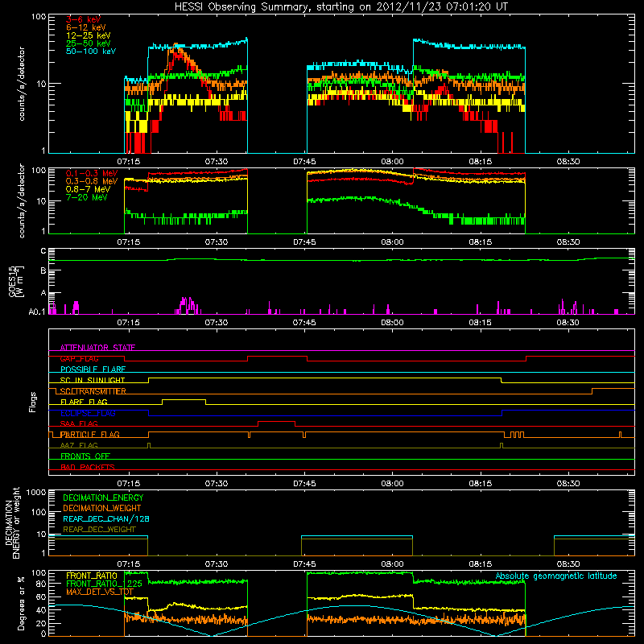Select the 3-6 keV legend label
644x644 pixels.
click(84, 19)
